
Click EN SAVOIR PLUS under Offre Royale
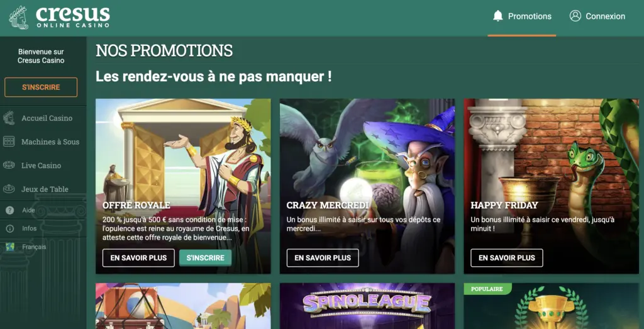point(138,258)
